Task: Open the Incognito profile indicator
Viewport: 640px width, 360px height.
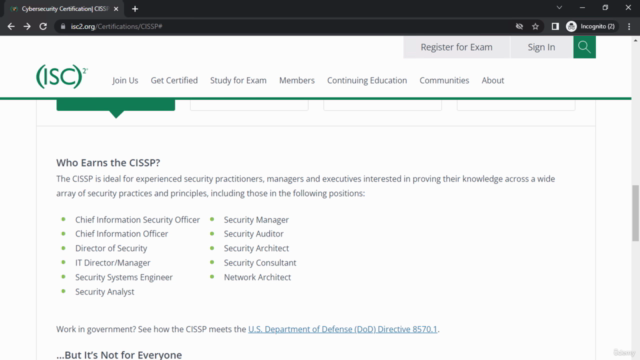Action: click(x=591, y=27)
